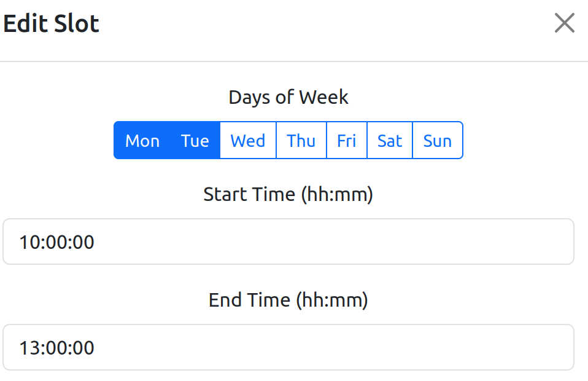Click the seconds digits in End Time
This screenshot has height=381, width=588.
click(x=83, y=348)
